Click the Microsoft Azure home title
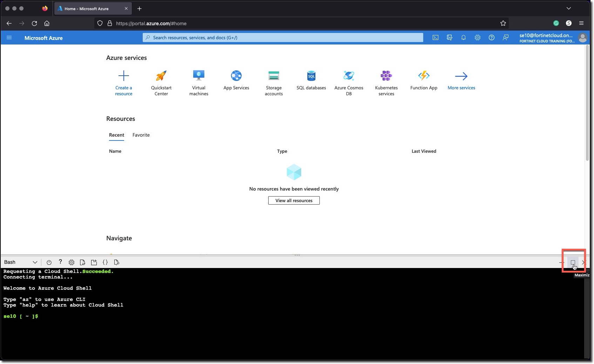The width and height of the screenshot is (594, 364). click(43, 38)
